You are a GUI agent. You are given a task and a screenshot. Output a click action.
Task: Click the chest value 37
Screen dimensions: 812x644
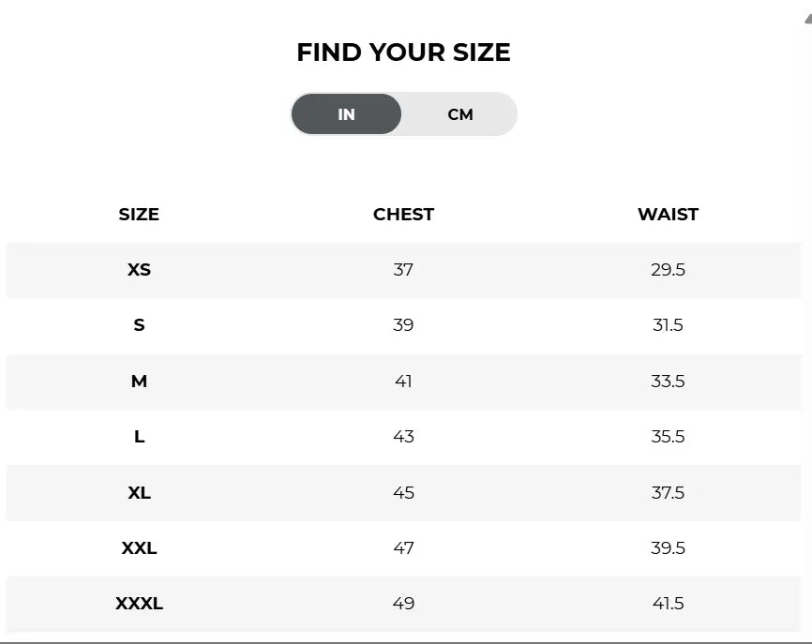[403, 270]
